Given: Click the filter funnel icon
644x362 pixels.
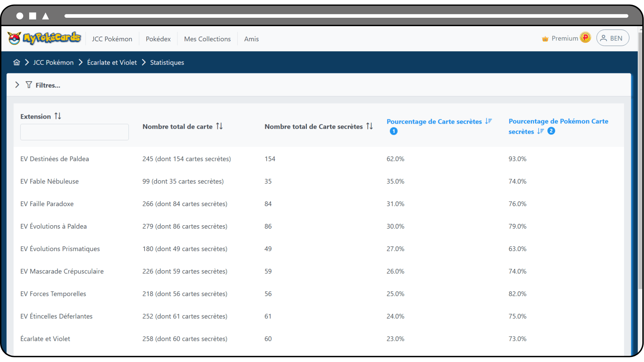Looking at the screenshot, I should click(29, 85).
